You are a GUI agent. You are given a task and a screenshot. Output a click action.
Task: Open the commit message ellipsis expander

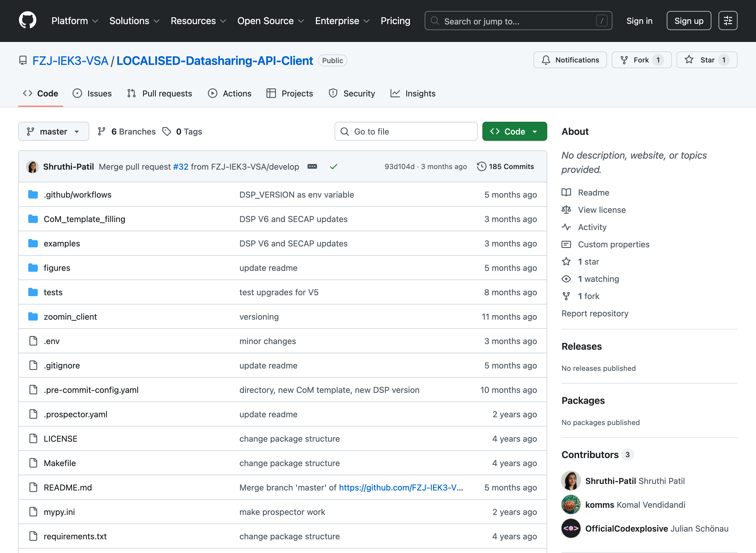click(x=312, y=167)
